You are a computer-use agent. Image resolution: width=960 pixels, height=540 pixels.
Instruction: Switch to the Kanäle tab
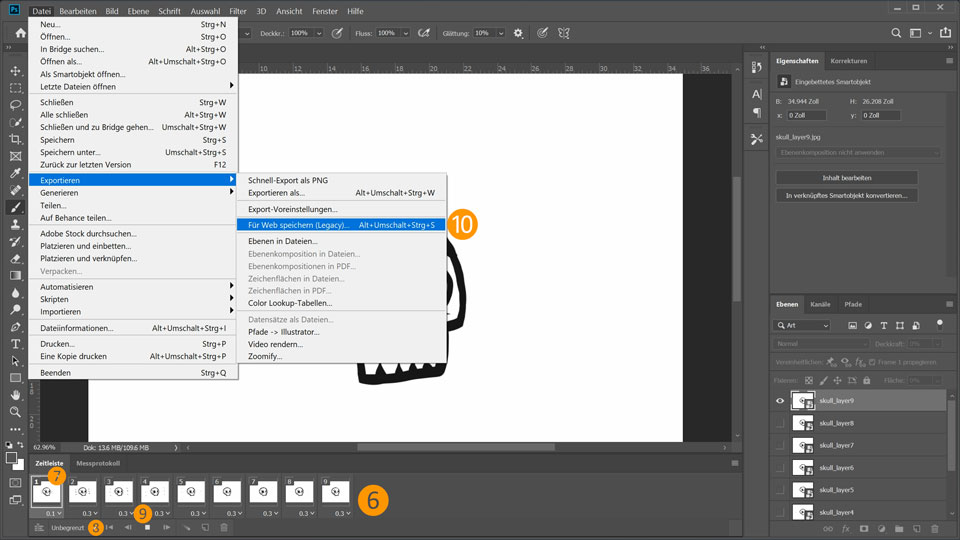tap(820, 303)
